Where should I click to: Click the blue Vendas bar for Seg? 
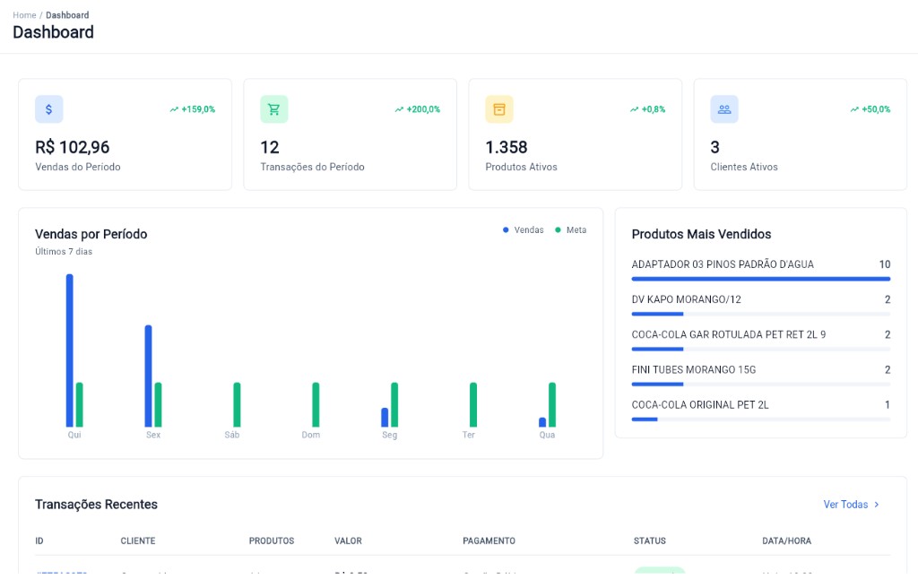[x=385, y=418]
